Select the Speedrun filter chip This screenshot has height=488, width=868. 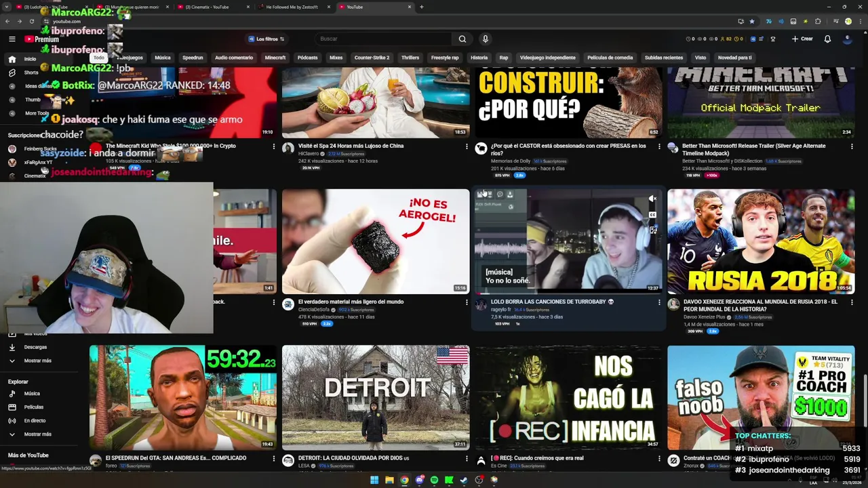coord(193,58)
